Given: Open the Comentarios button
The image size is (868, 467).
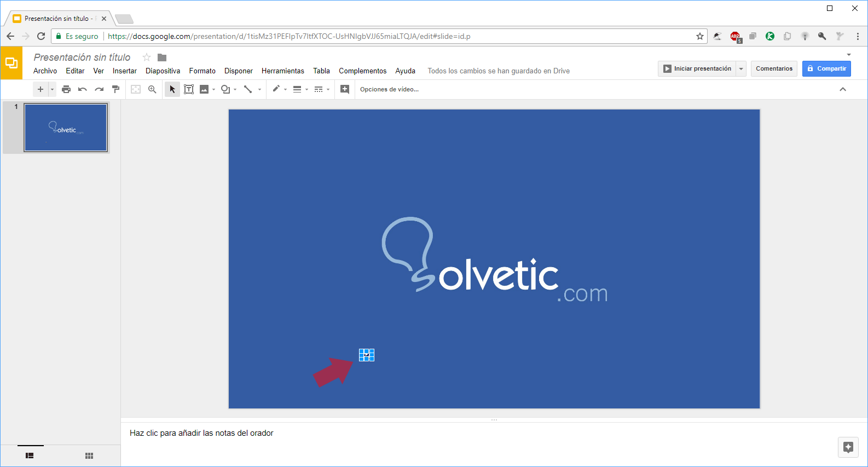Looking at the screenshot, I should coord(774,68).
